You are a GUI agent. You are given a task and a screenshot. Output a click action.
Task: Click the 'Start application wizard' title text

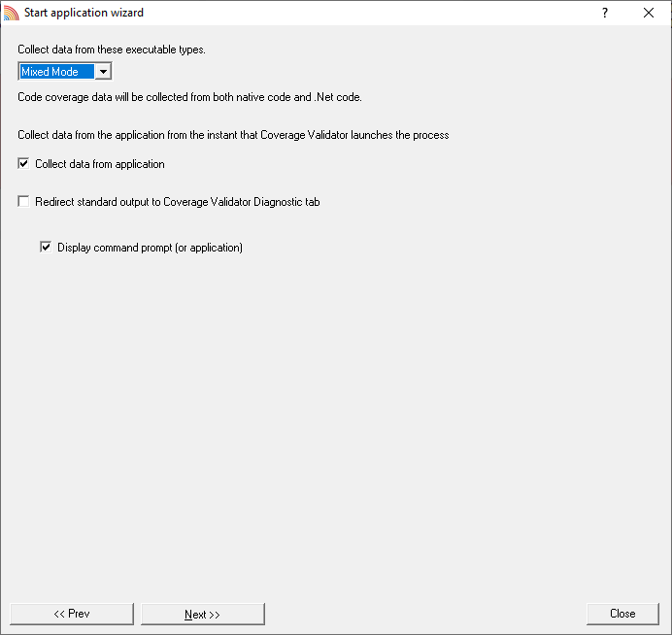coord(84,13)
